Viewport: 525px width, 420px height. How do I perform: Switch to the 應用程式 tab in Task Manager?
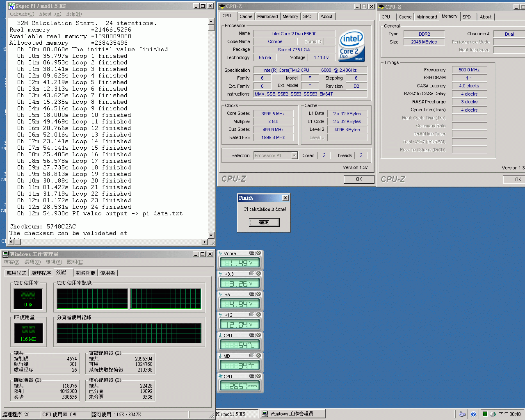16,273
